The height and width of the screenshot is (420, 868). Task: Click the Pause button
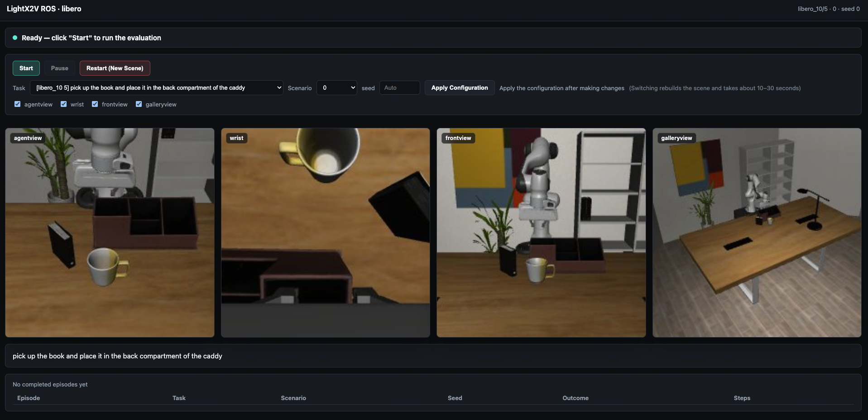(59, 68)
